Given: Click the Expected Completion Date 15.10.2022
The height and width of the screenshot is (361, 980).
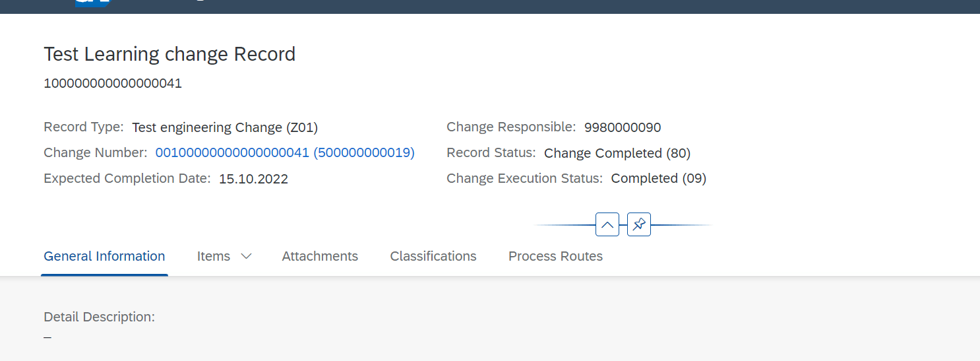Looking at the screenshot, I should (x=253, y=179).
